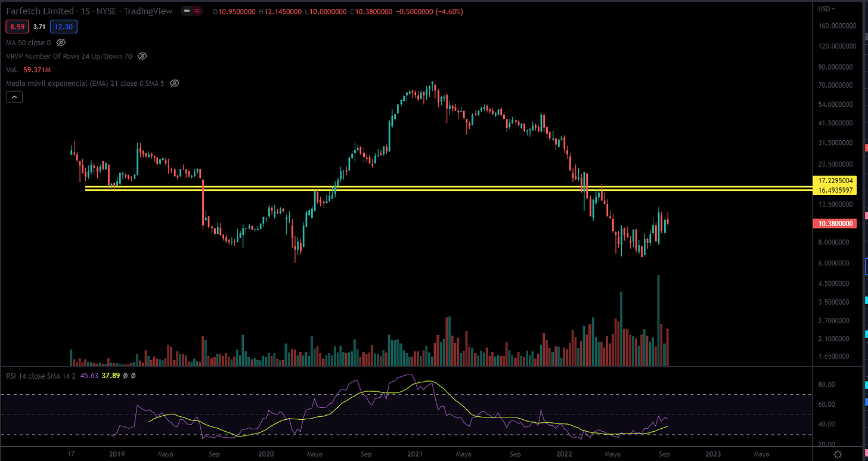Click the 2022 label on time axis

[x=565, y=454]
